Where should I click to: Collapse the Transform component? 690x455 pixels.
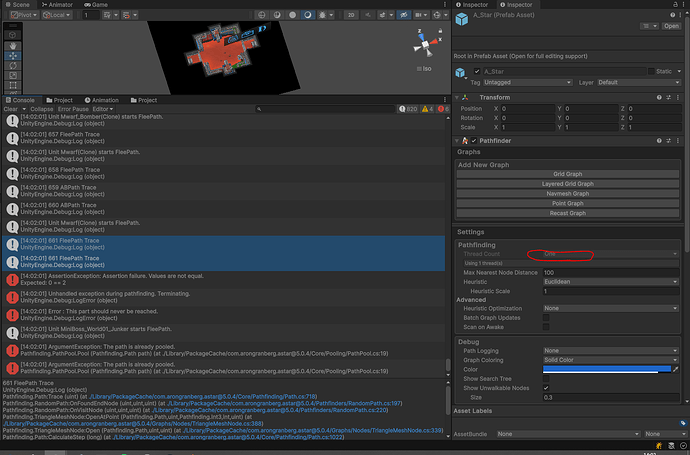tap(457, 98)
